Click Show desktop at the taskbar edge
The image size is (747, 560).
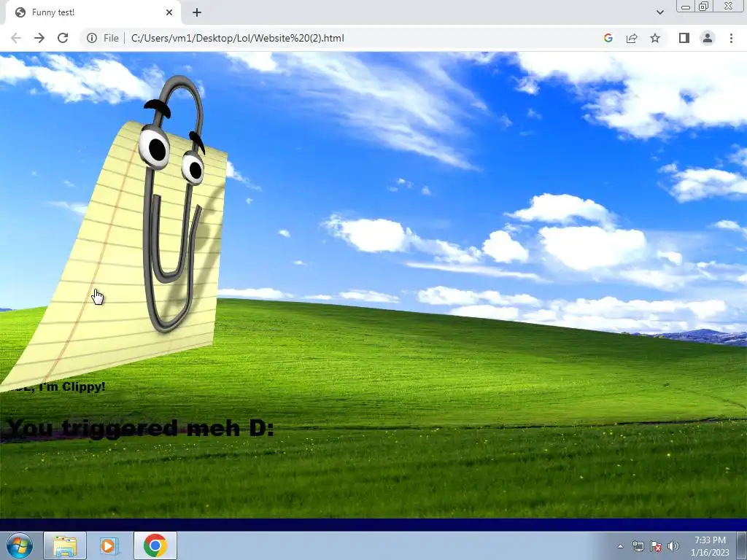tap(742, 545)
